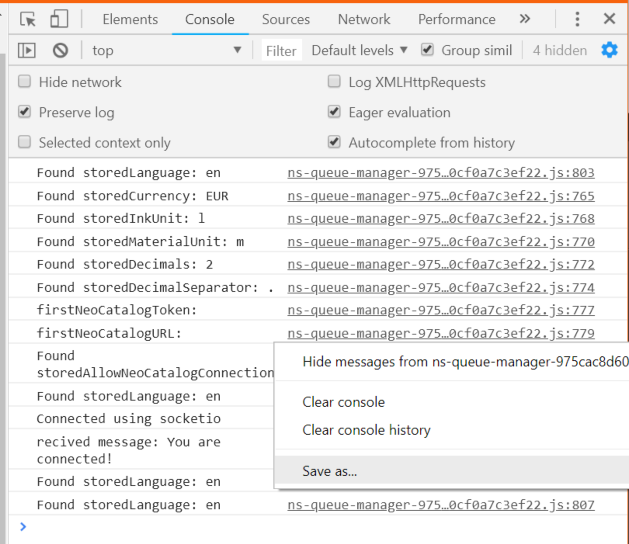Click the 4 hidden messages label
The height and width of the screenshot is (544, 629).
click(x=560, y=51)
